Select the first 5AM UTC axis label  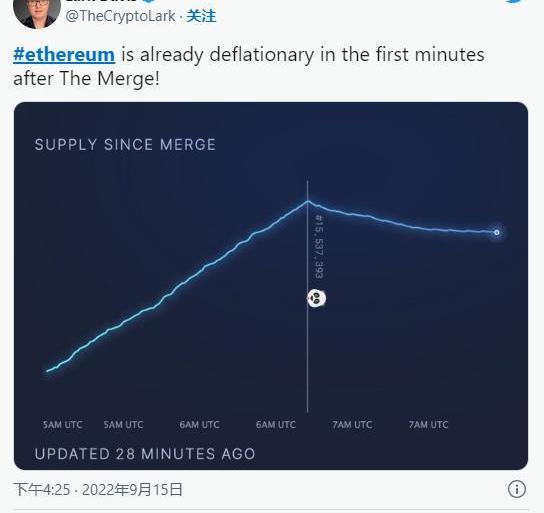click(x=63, y=425)
